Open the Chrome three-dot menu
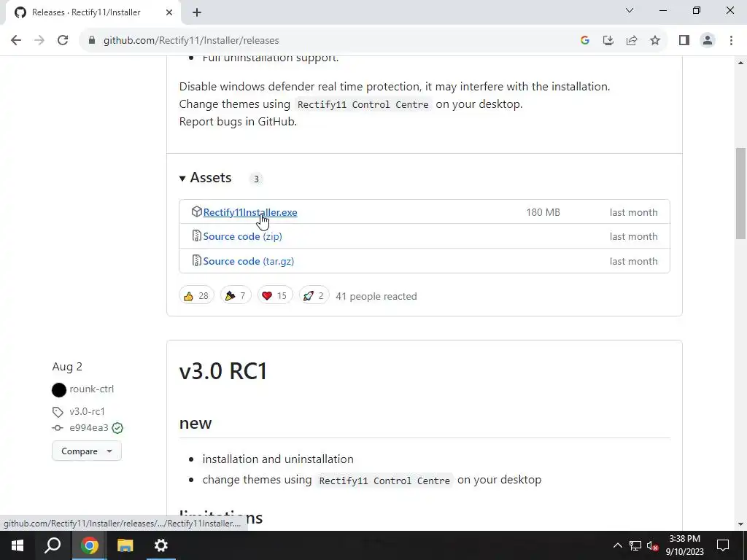This screenshot has width=747, height=560. pos(731,41)
